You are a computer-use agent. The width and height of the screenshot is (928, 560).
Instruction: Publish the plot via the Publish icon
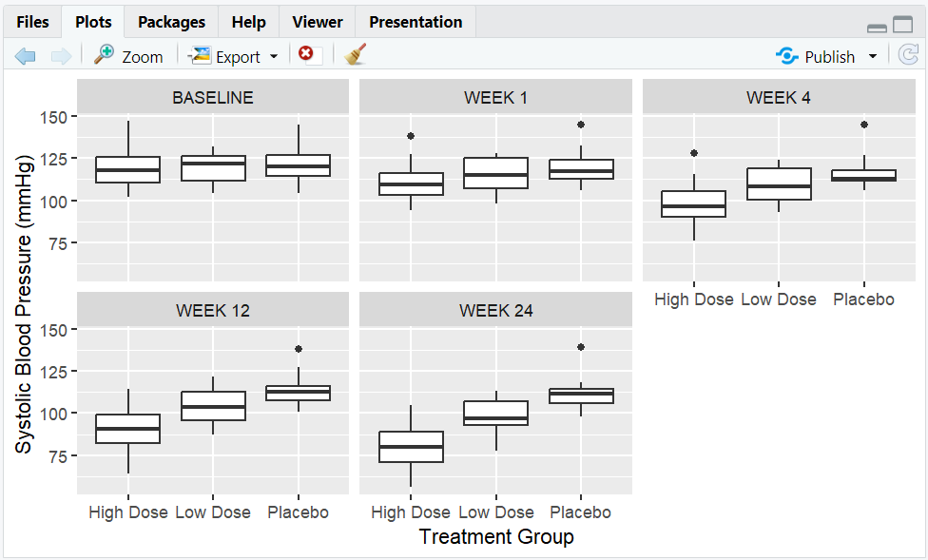[788, 56]
